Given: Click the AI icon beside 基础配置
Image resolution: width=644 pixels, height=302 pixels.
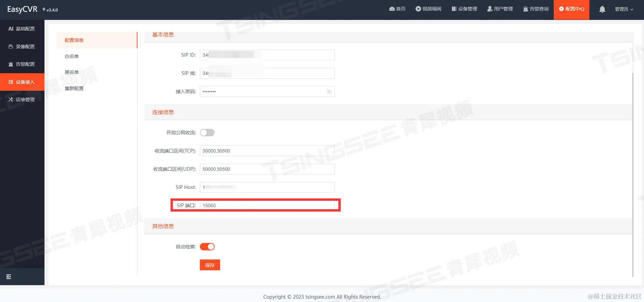Looking at the screenshot, I should pos(11,29).
